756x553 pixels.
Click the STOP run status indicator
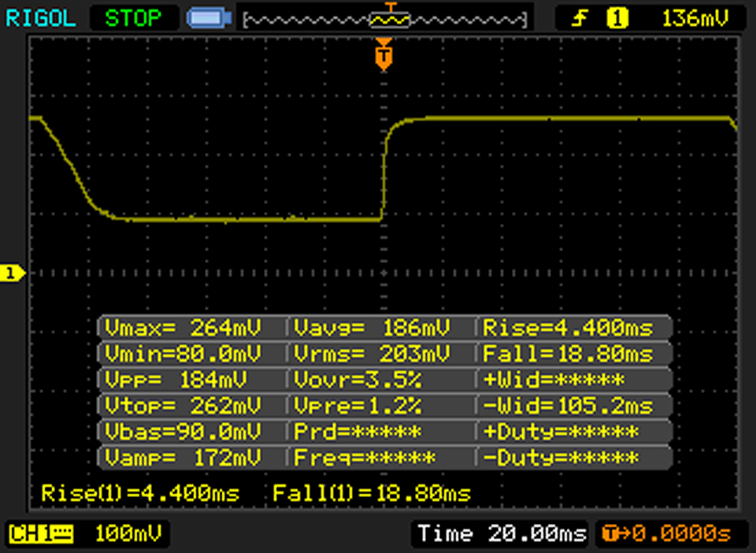pos(133,17)
